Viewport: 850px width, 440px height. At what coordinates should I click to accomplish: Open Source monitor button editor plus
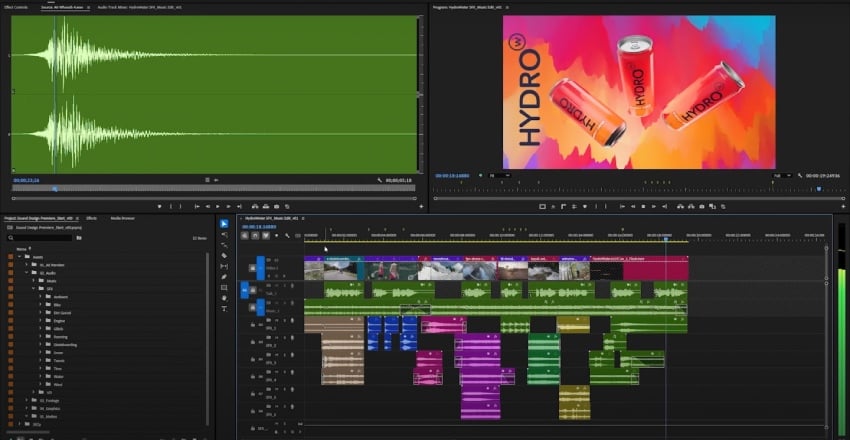(x=421, y=206)
